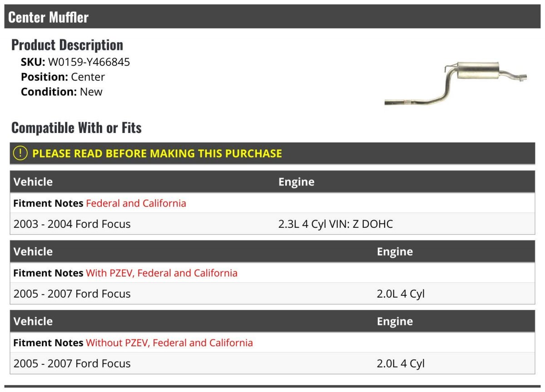Click the last table's Engine column header
The image size is (545, 392).
coord(395,322)
